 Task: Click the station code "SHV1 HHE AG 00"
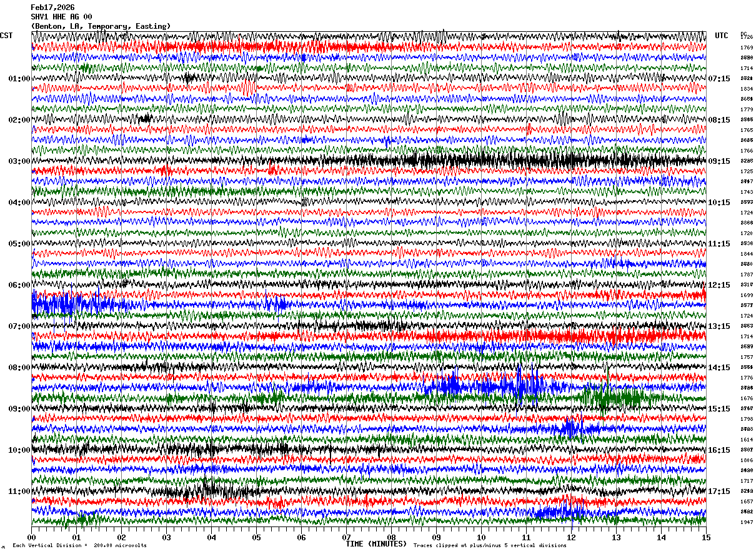61,17
